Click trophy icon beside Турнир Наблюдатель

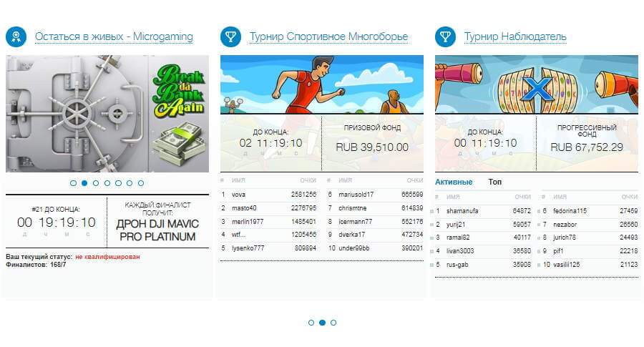pyautogui.click(x=445, y=36)
